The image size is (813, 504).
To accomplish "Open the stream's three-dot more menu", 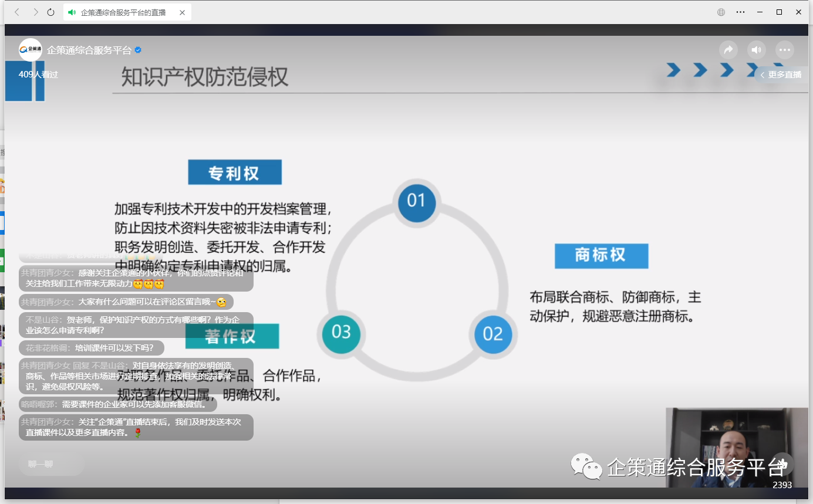I will click(784, 50).
